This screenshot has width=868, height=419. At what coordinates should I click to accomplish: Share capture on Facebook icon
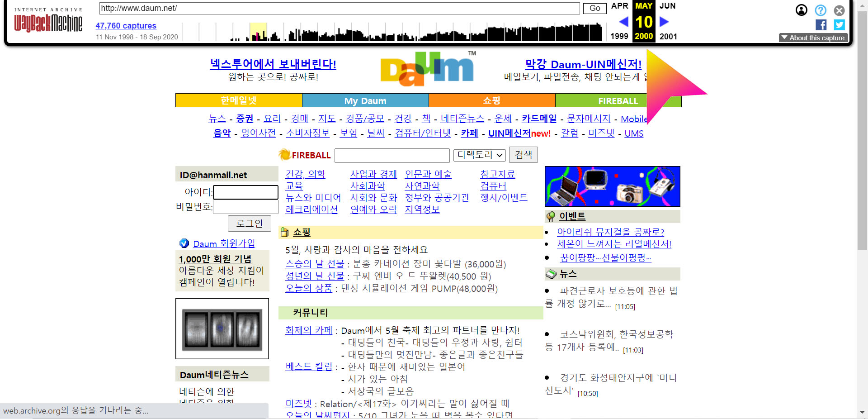(821, 25)
